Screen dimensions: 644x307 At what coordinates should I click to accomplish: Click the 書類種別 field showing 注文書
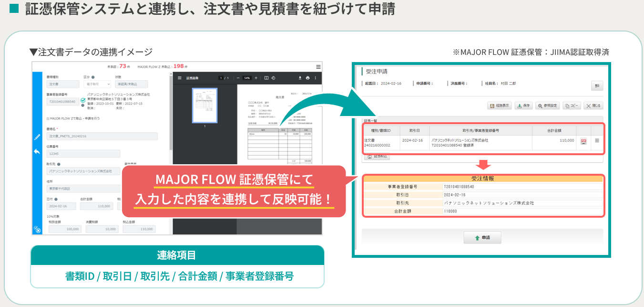coord(63,85)
